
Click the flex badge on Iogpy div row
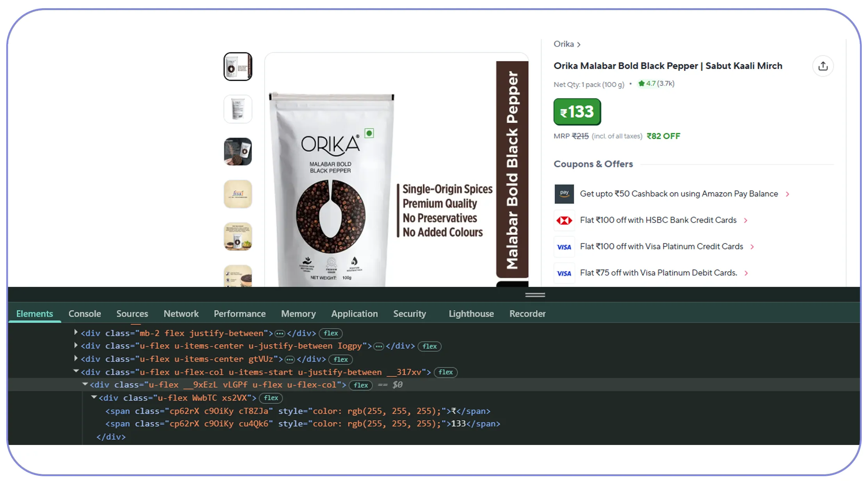coord(430,346)
